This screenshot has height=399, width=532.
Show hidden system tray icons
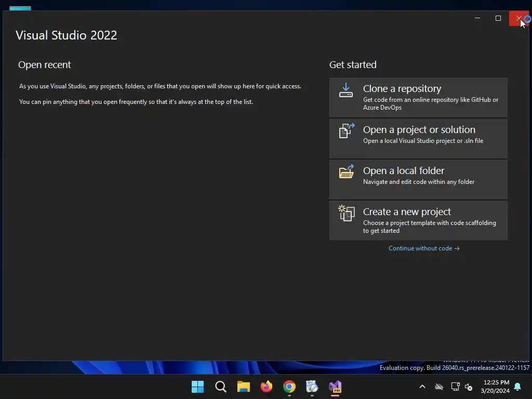coord(422,387)
